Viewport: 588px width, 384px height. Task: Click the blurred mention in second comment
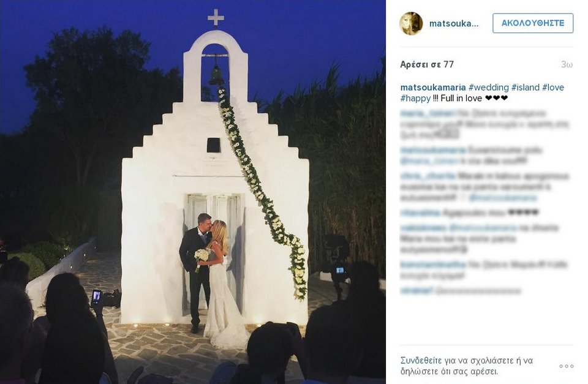(429, 161)
